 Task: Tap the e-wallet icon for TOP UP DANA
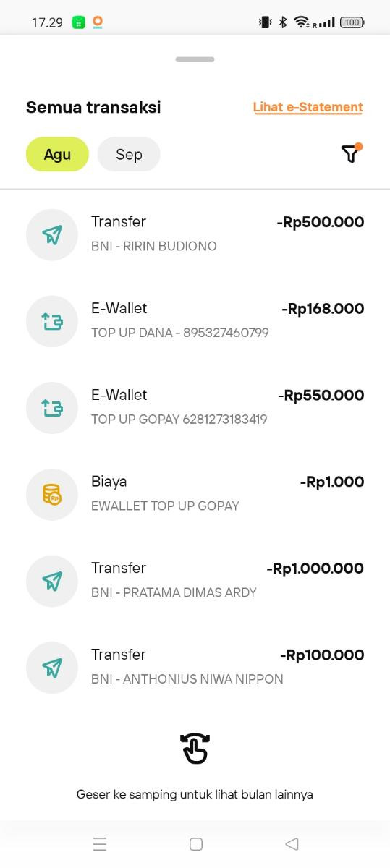point(52,322)
